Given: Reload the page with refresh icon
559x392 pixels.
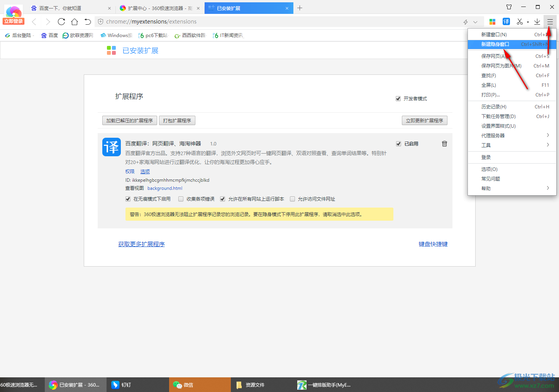Looking at the screenshot, I should point(61,22).
